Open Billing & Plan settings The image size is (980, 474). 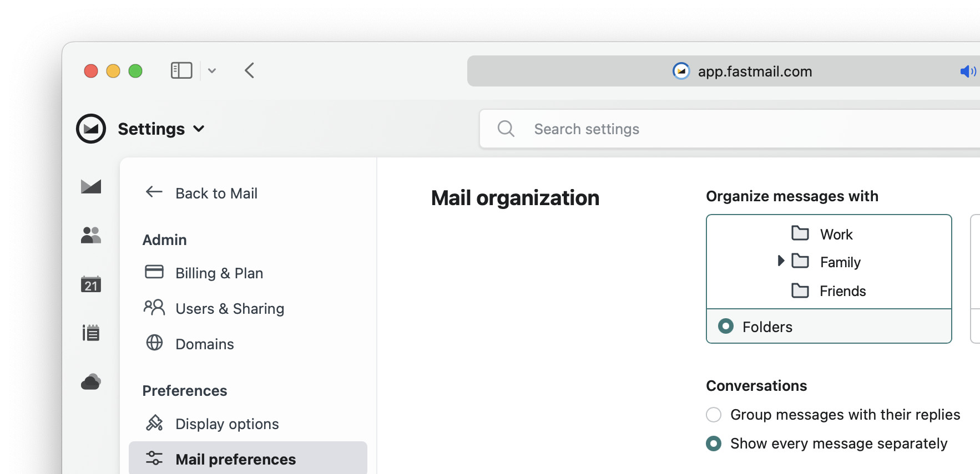219,273
